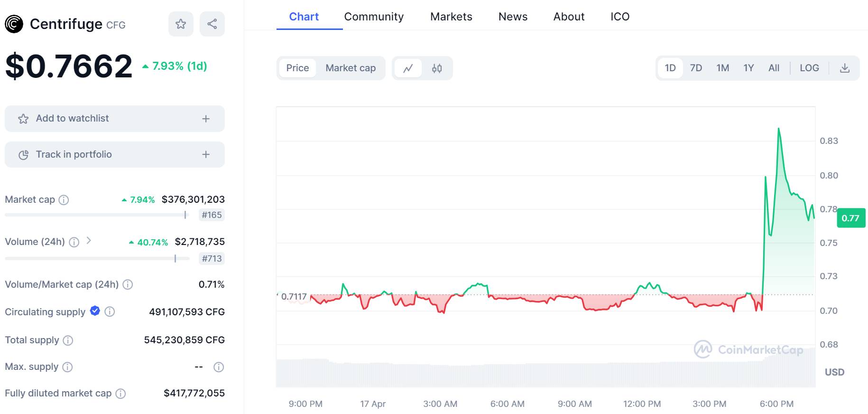
Task: Open the Chart tab
Action: (304, 17)
